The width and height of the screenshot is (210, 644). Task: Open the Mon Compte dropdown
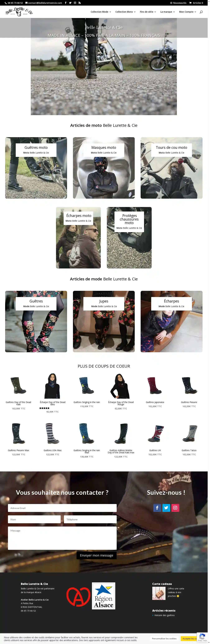coord(187,12)
